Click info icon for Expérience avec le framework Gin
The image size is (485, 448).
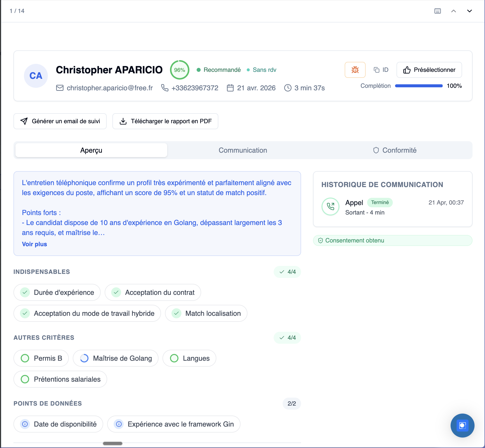tap(119, 424)
